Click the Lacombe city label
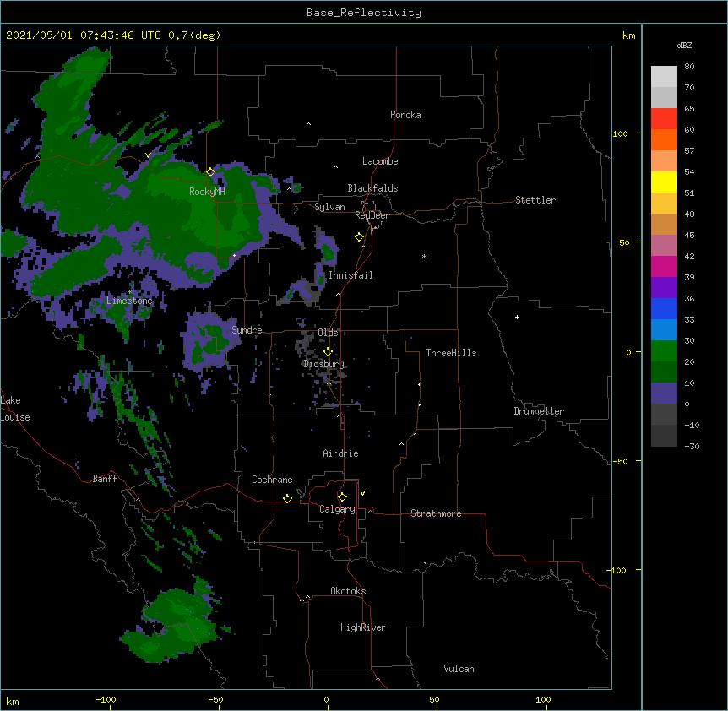Image resolution: width=728 pixels, height=711 pixels. pos(380,161)
